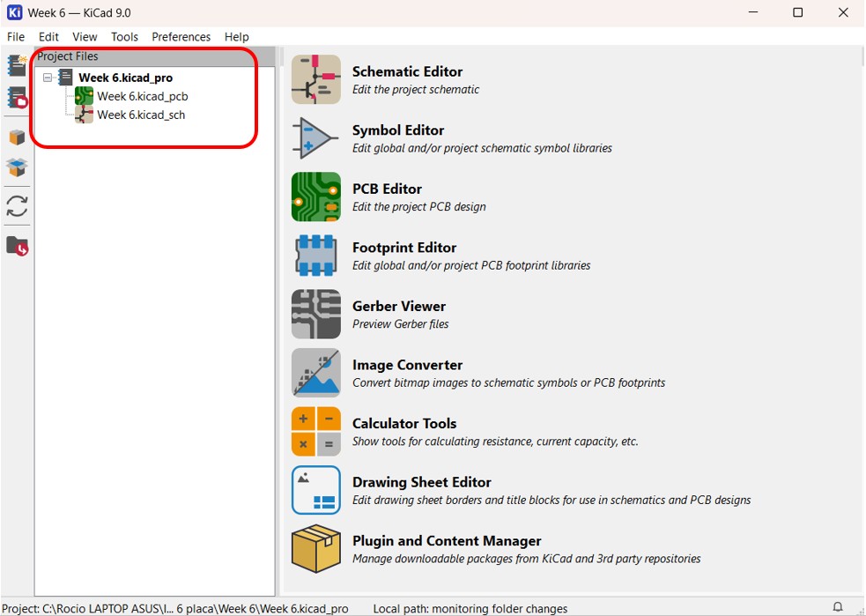Click the Project path in status bar
This screenshot has height=616, width=866.
point(175,608)
